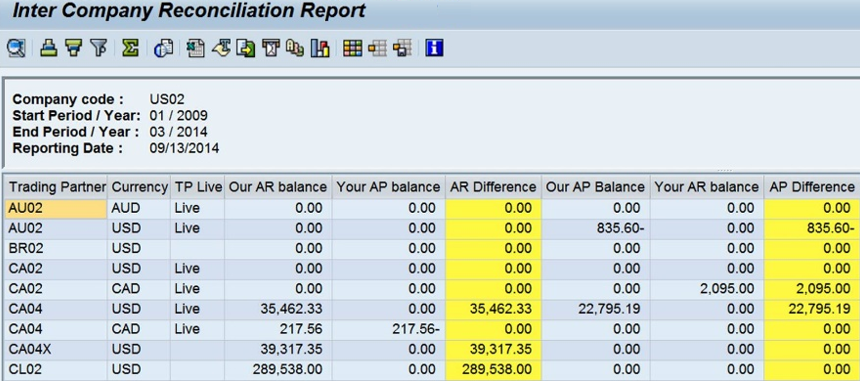
Task: Click 289,538.00 in Our AR balance column
Action: coord(278,369)
